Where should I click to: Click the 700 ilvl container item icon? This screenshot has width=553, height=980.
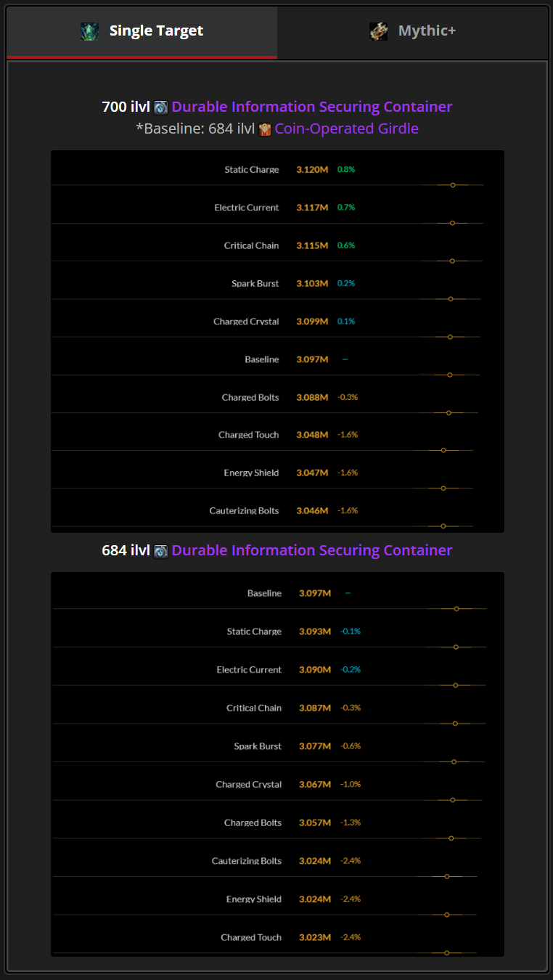click(x=161, y=107)
